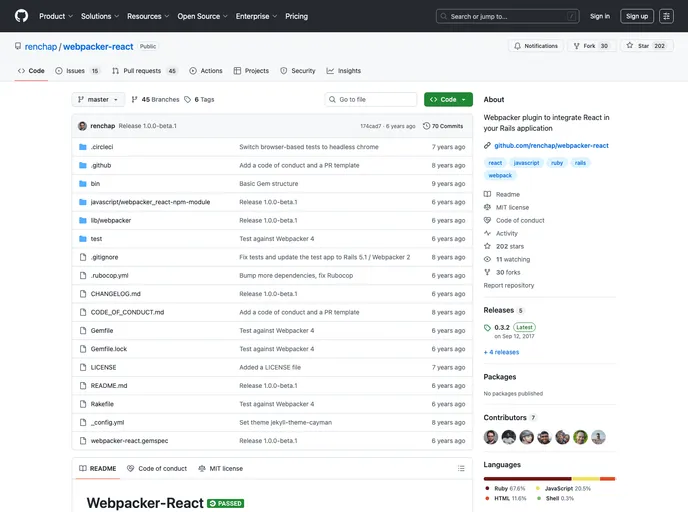
Task: Open the PASSED build badge
Action: (x=226, y=503)
